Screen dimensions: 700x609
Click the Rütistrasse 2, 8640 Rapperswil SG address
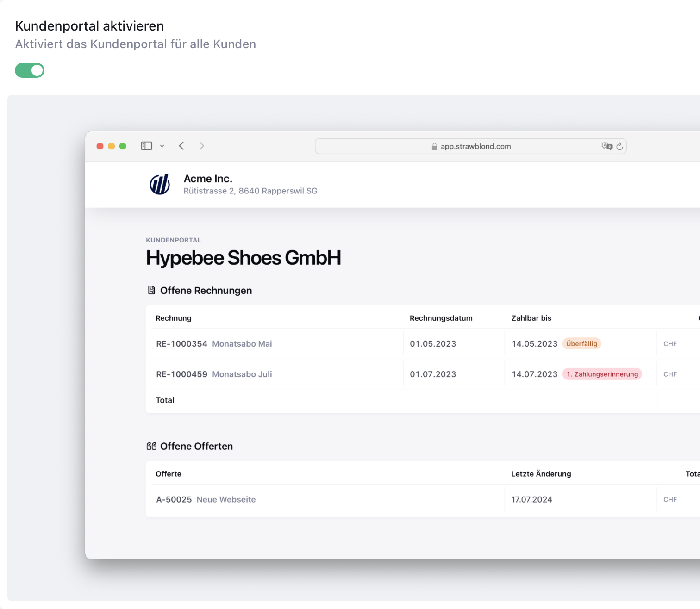(250, 191)
